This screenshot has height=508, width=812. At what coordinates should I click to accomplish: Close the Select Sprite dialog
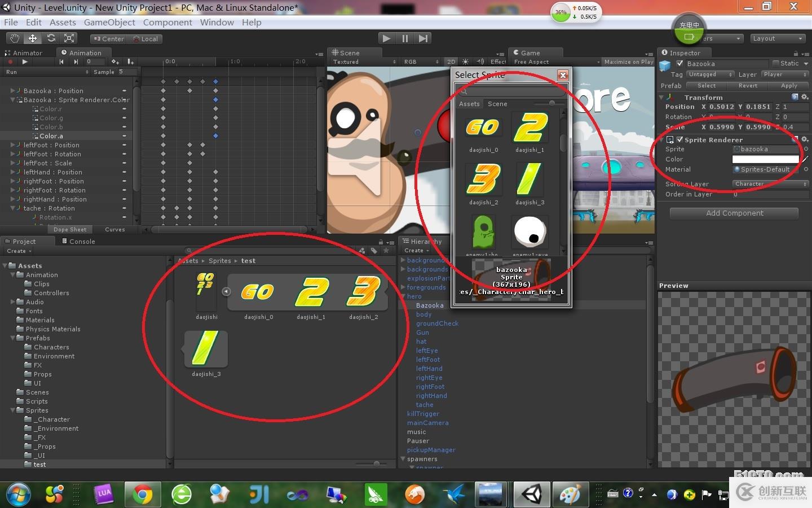563,75
